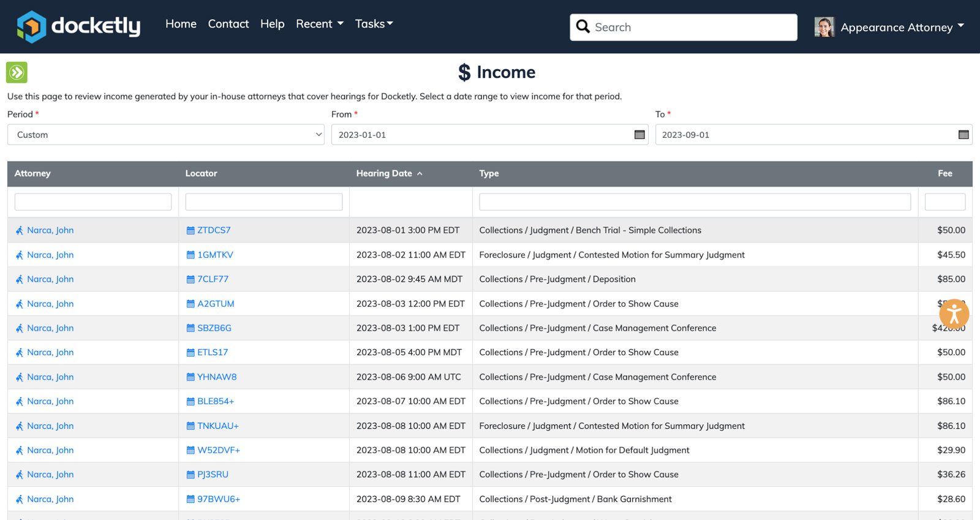Click attorney icon in SBZB6G row

click(20, 328)
